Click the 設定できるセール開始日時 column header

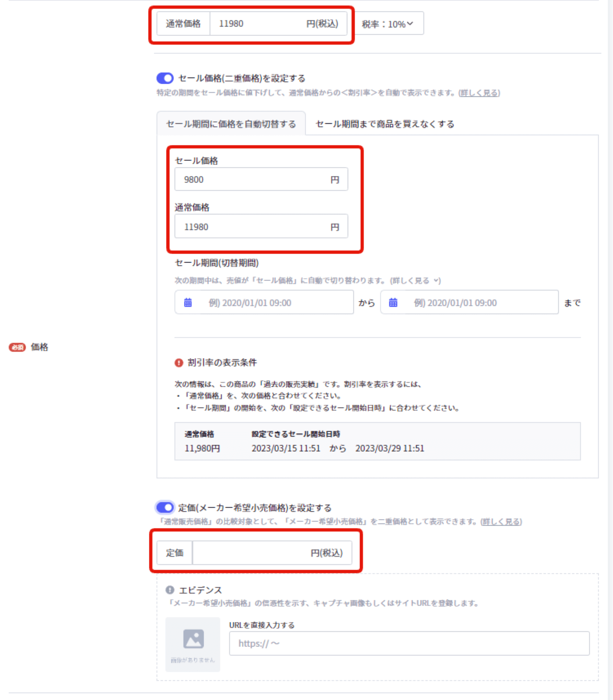pos(296,434)
